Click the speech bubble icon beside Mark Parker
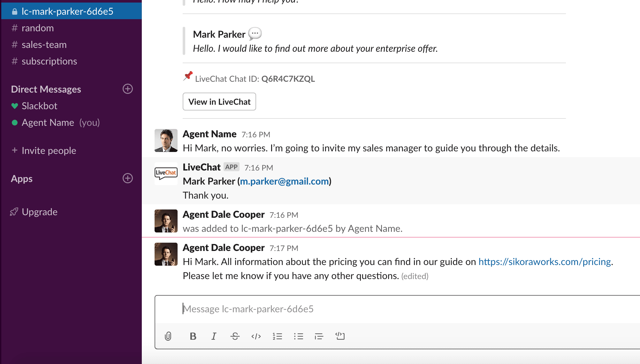The image size is (640, 364). click(255, 34)
